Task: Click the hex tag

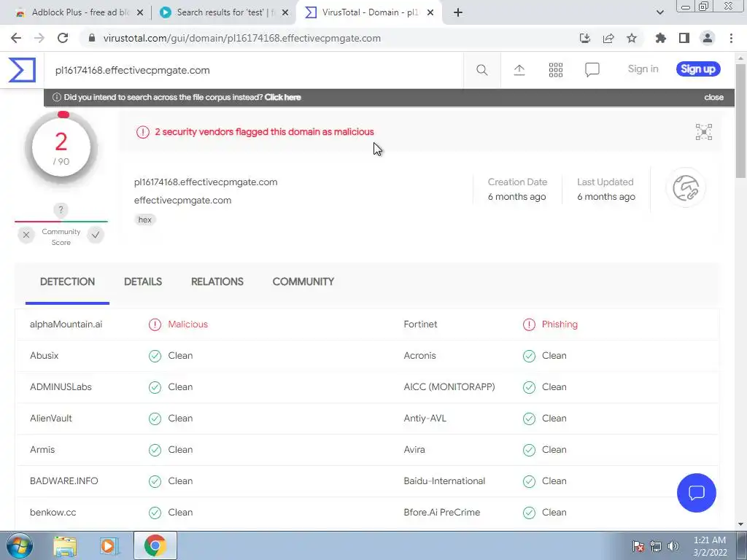Action: pos(145,219)
